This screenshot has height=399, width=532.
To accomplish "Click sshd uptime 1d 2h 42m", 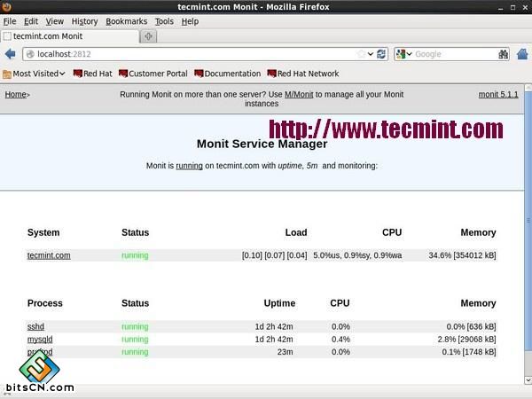I will (x=274, y=326).
